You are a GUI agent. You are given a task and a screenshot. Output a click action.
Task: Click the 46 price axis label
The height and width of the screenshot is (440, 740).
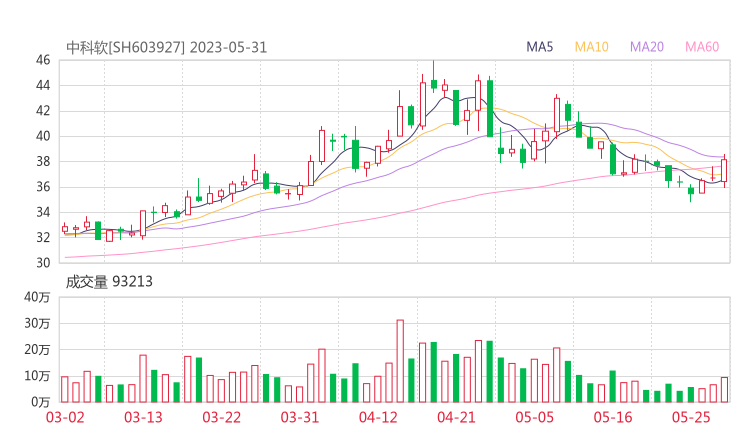(43, 60)
